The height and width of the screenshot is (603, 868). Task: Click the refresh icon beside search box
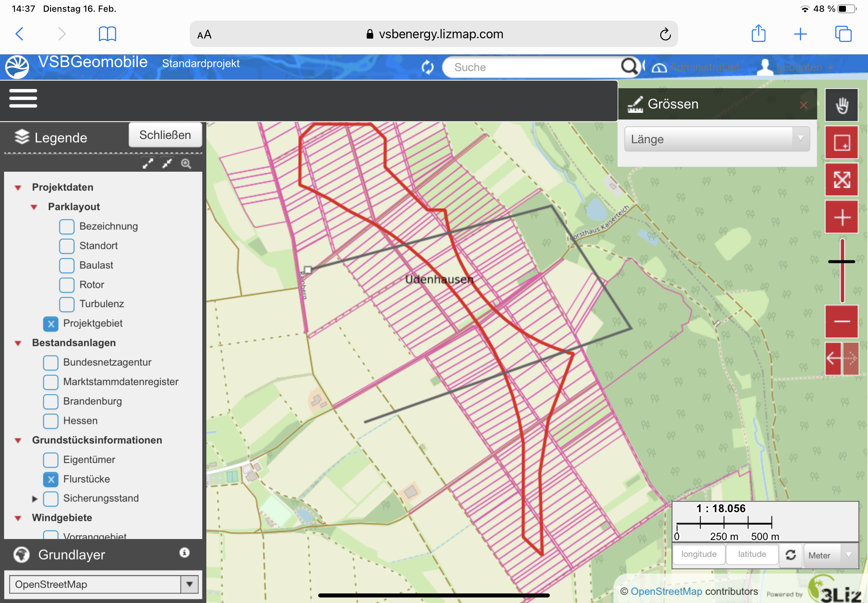[x=427, y=67]
